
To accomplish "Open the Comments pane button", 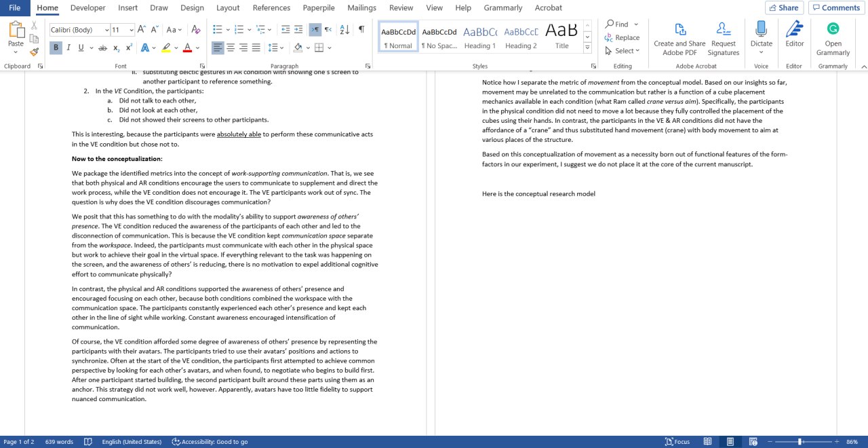I will (835, 7).
